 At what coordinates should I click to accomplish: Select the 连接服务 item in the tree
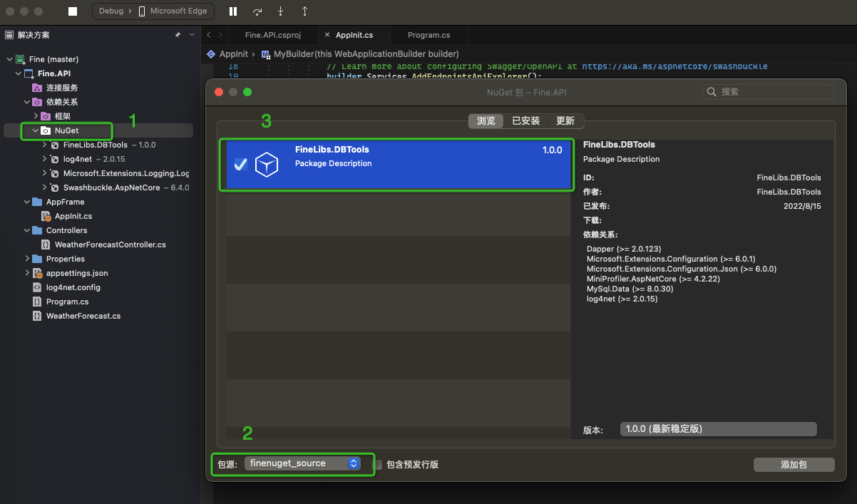pyautogui.click(x=62, y=88)
